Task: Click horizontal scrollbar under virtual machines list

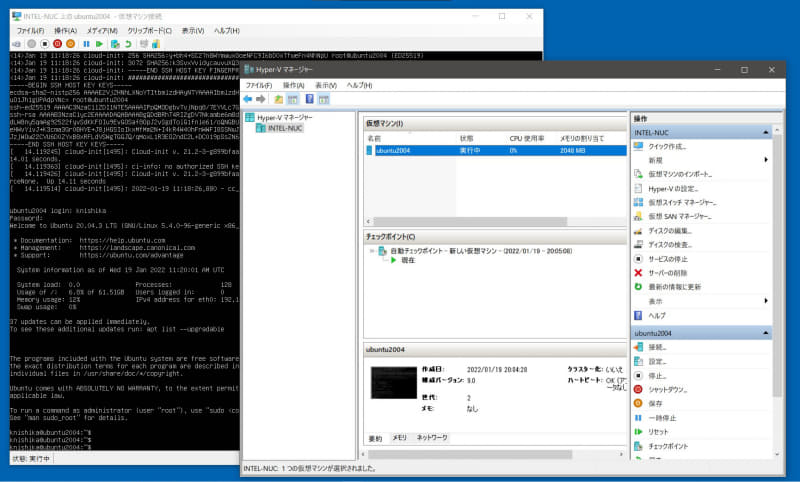Action: click(x=470, y=222)
